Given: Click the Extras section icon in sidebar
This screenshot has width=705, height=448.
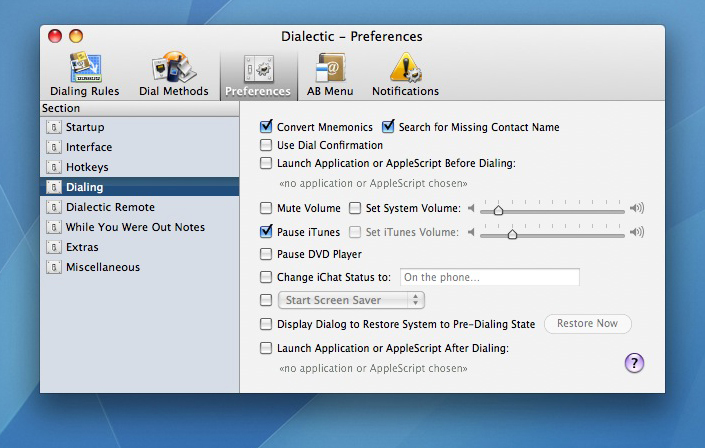Looking at the screenshot, I should tap(54, 247).
